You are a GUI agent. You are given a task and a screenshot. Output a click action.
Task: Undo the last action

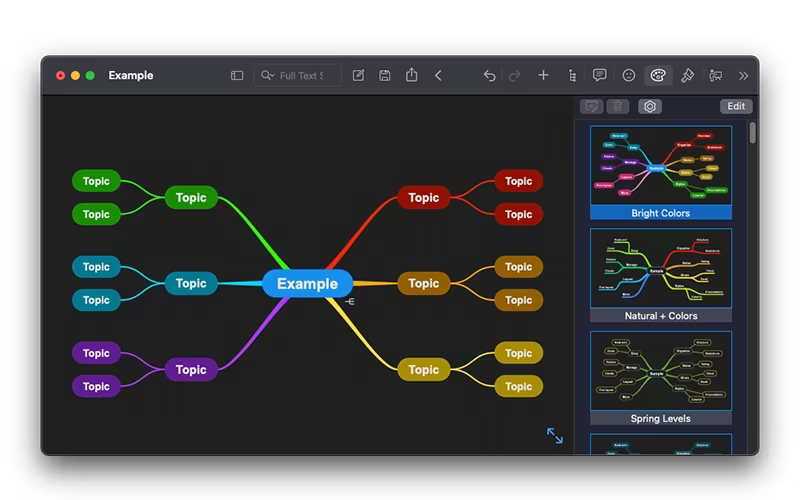click(489, 76)
